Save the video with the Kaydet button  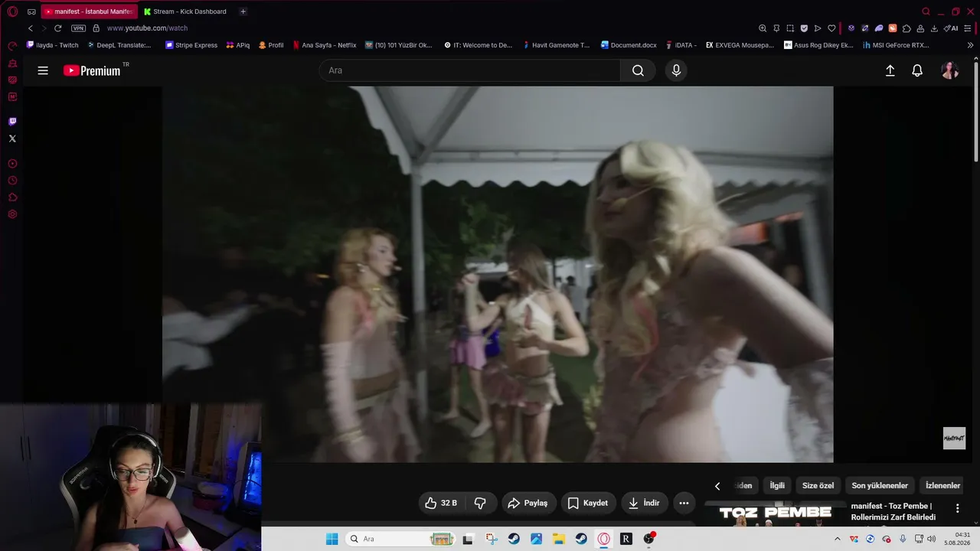[588, 503]
